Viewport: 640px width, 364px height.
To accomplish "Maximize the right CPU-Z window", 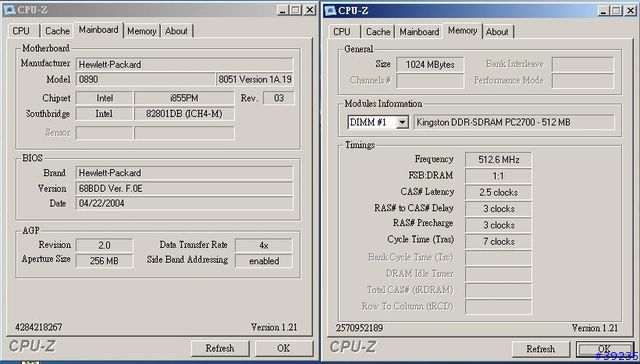I will pyautogui.click(x=617, y=11).
